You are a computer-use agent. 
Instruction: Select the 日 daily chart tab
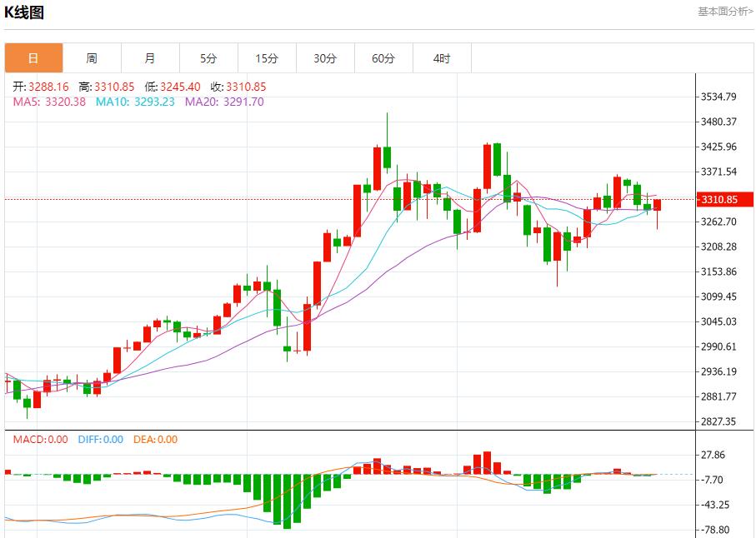pos(33,58)
